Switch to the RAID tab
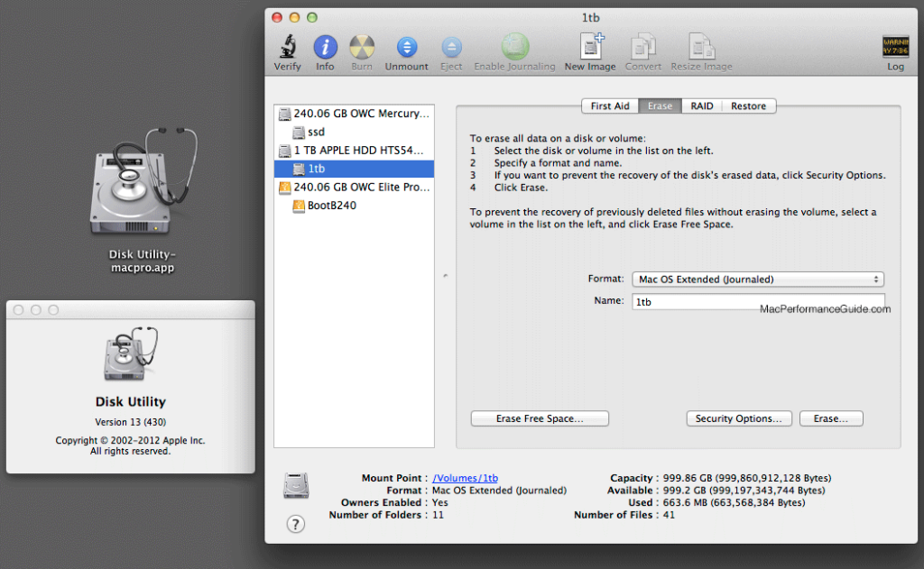 702,106
